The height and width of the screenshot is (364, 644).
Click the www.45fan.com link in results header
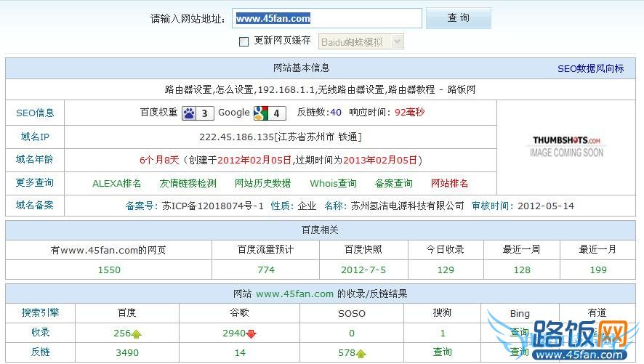click(x=295, y=294)
